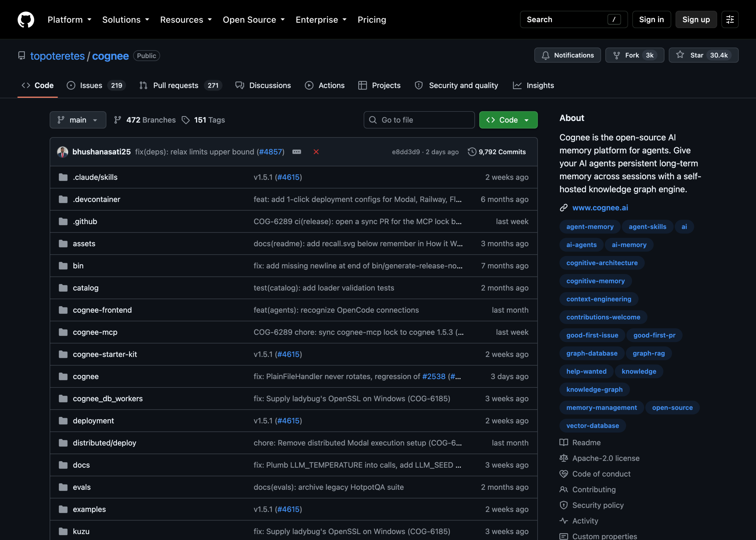Click the catalog folder icon
Image resolution: width=756 pixels, height=540 pixels.
click(63, 288)
